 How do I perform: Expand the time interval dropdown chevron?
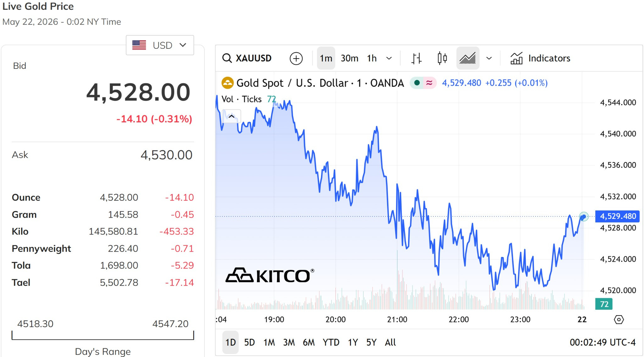point(389,58)
